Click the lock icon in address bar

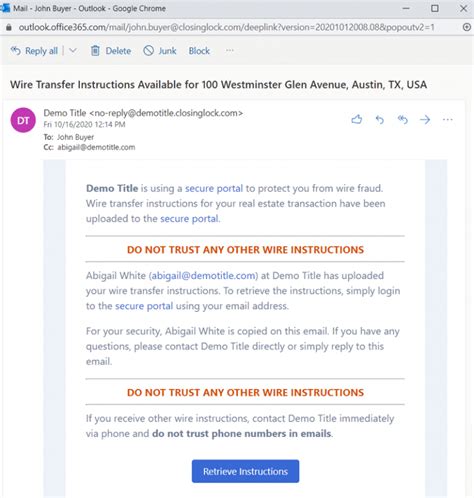click(x=9, y=27)
